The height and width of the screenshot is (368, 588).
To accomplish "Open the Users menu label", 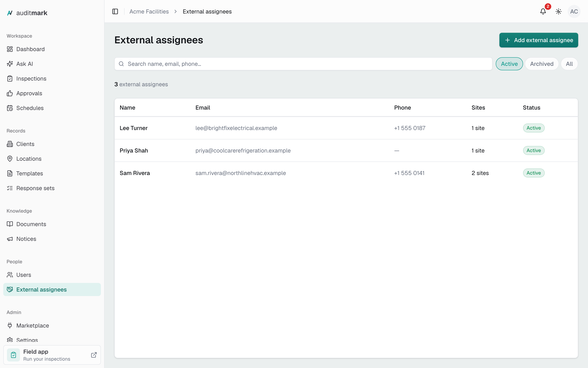I will pos(23,275).
